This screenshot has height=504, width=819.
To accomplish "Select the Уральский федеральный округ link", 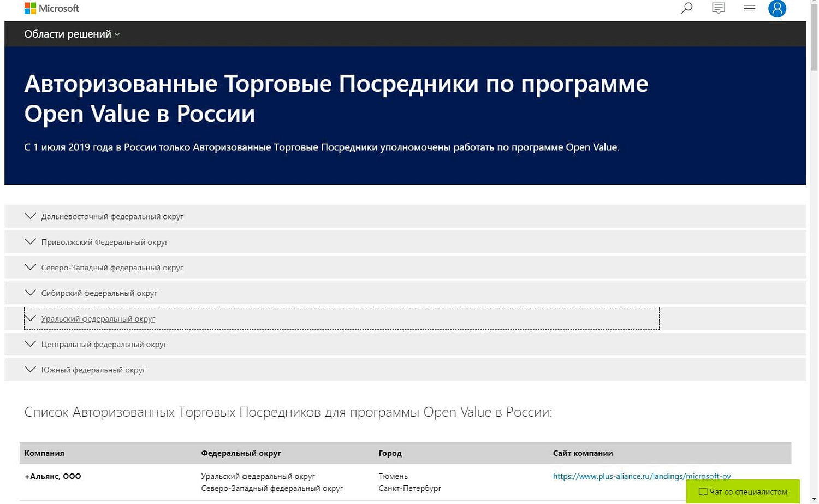I will (x=98, y=318).
